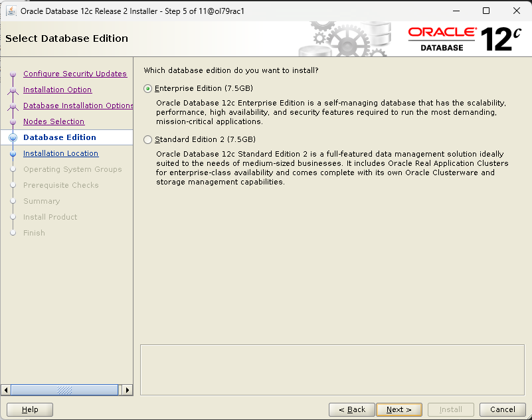532x420 pixels.
Task: Click the 'Select Database Edition' heading
Action: tap(67, 38)
